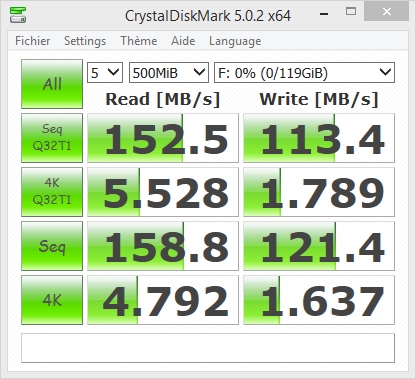Open the Aide menu
The image size is (416, 379).
click(183, 41)
